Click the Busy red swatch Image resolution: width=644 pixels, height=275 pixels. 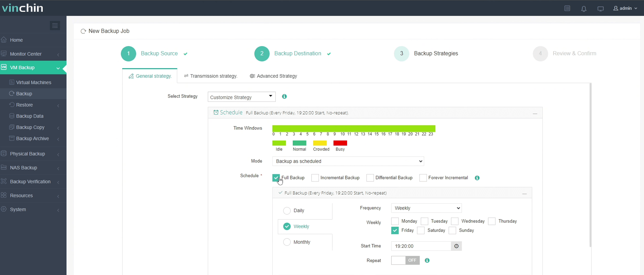[340, 143]
